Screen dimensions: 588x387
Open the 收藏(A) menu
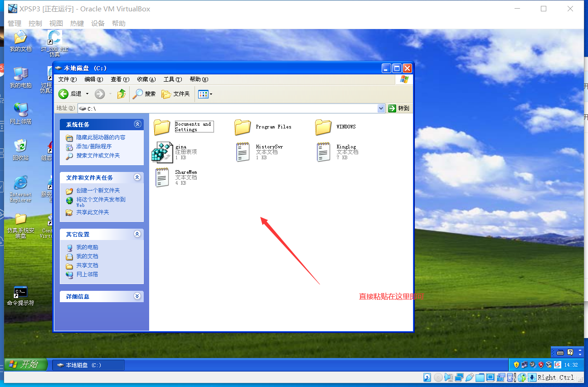pos(146,79)
